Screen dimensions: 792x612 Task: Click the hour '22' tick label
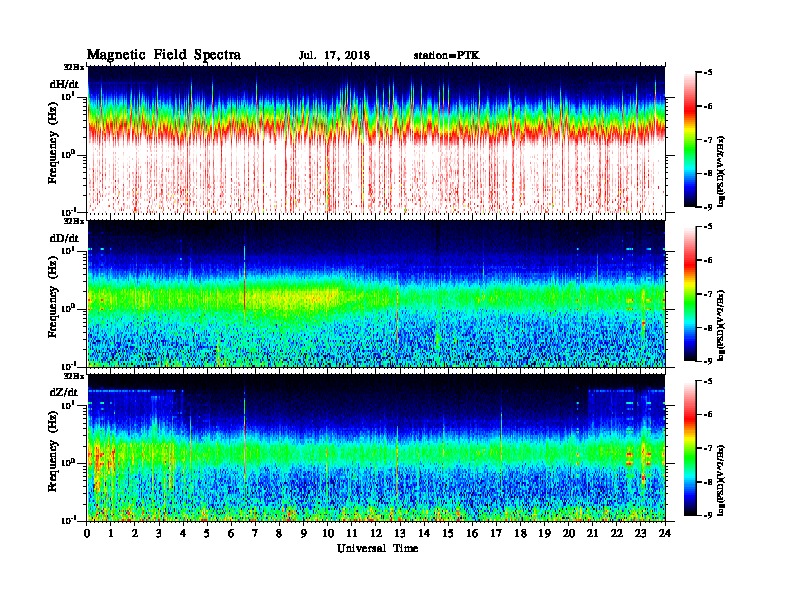(x=617, y=533)
